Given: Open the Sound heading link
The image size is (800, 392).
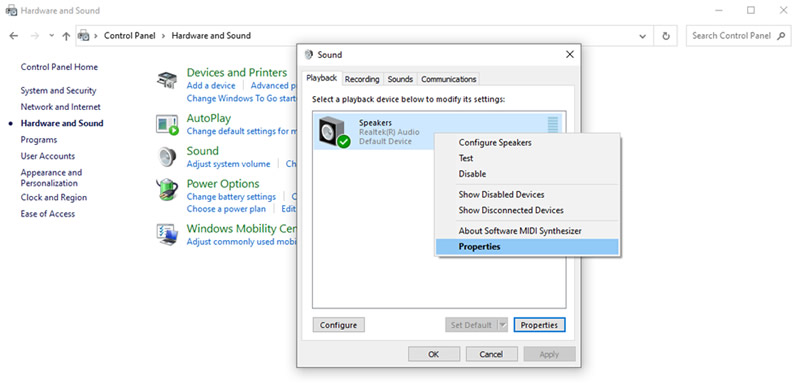Looking at the screenshot, I should [203, 151].
